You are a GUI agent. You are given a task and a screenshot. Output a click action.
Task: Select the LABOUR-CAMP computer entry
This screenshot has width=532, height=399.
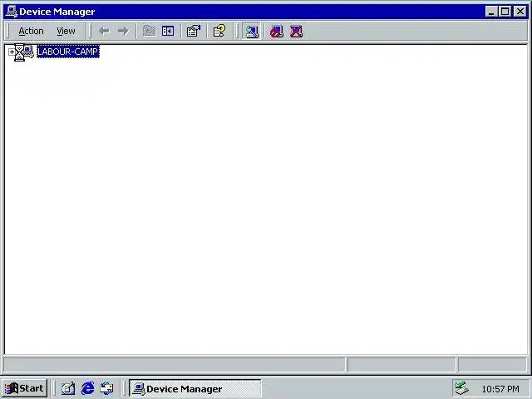(x=68, y=52)
